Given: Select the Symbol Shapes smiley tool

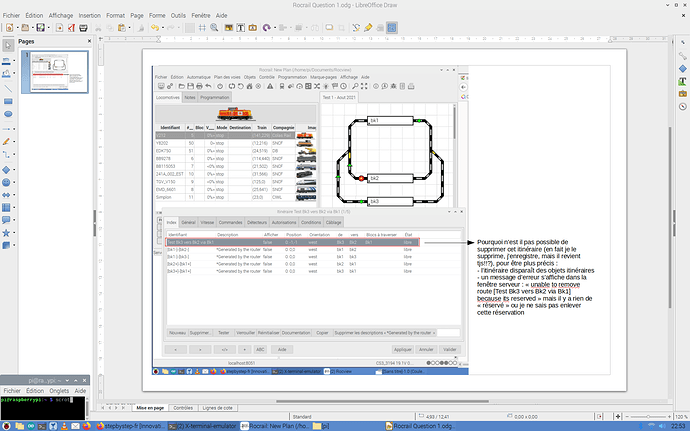Looking at the screenshot, I should (x=6, y=182).
